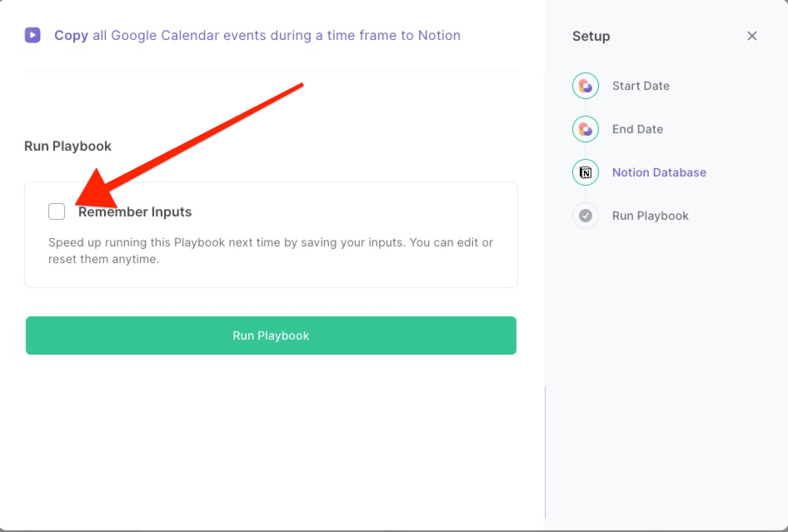The width and height of the screenshot is (788, 532).
Task: Click the green Run Playbook button
Action: click(x=271, y=336)
